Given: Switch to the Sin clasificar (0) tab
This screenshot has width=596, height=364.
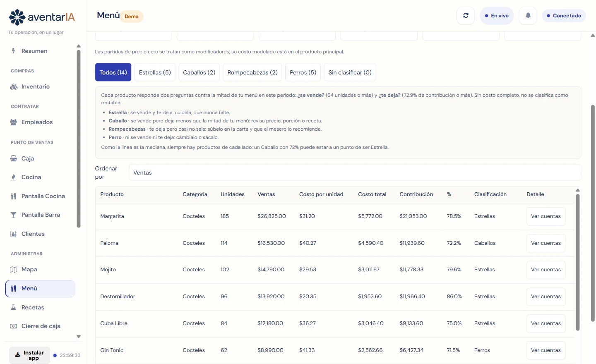Looking at the screenshot, I should (x=350, y=72).
